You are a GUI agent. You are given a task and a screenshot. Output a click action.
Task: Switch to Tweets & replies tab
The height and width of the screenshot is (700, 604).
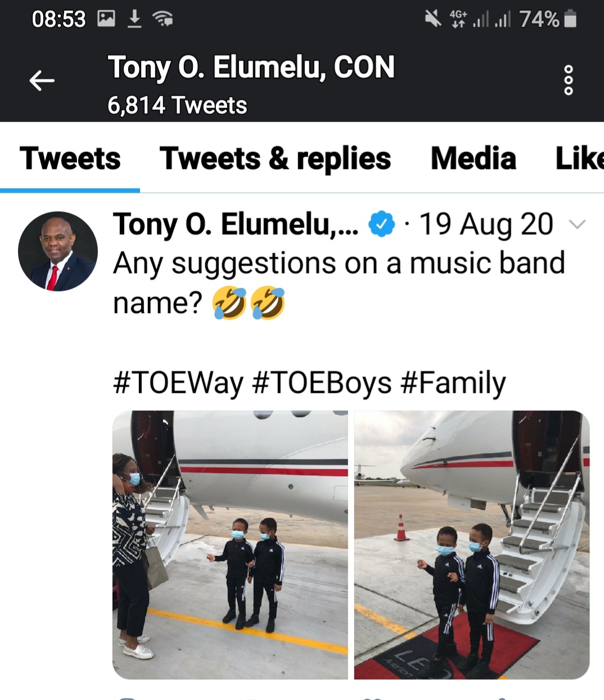(x=275, y=158)
